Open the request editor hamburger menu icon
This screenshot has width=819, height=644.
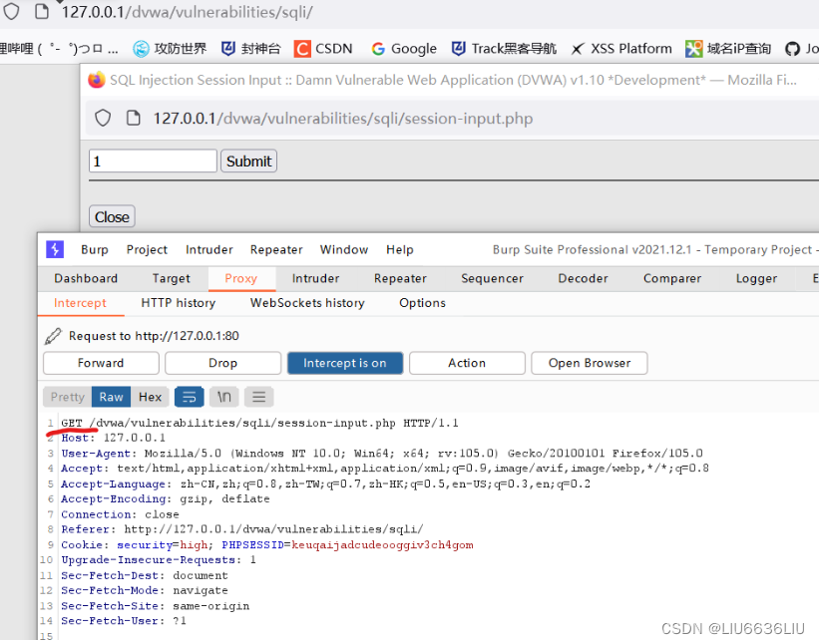coord(258,397)
